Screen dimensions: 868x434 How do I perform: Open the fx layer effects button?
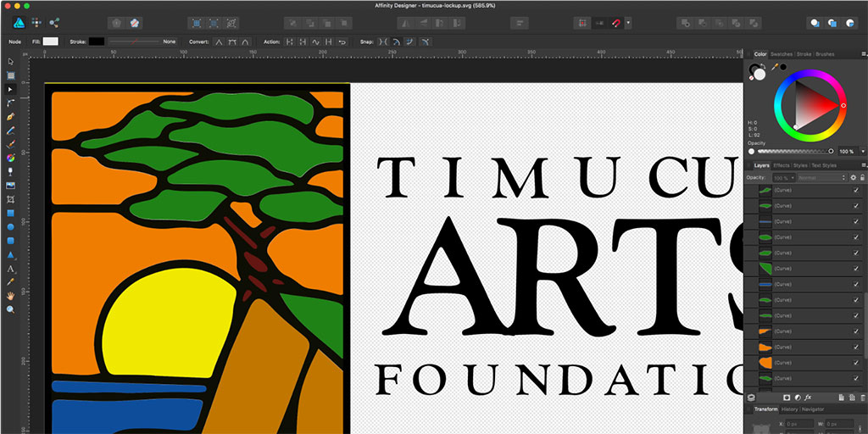pyautogui.click(x=808, y=398)
